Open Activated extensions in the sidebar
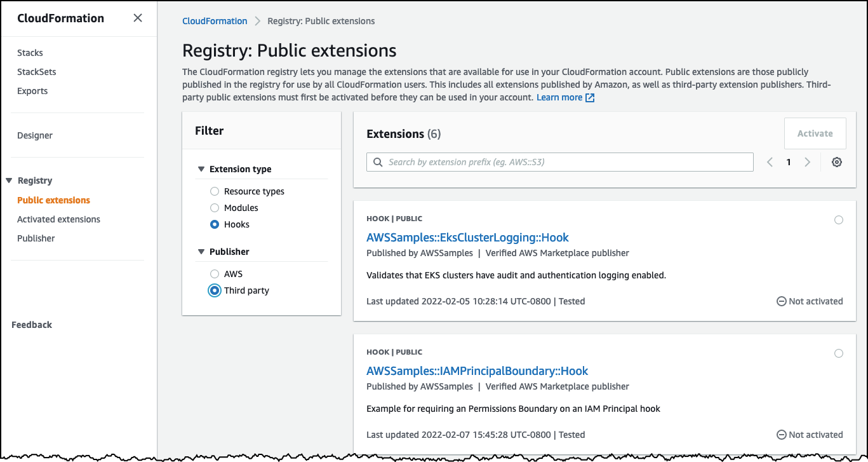 [59, 219]
